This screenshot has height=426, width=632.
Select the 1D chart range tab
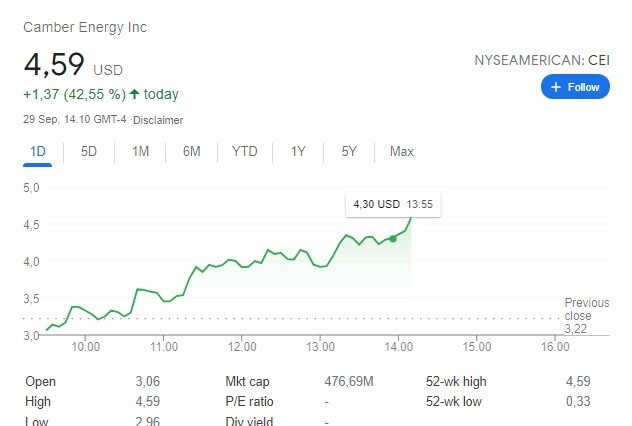click(39, 152)
